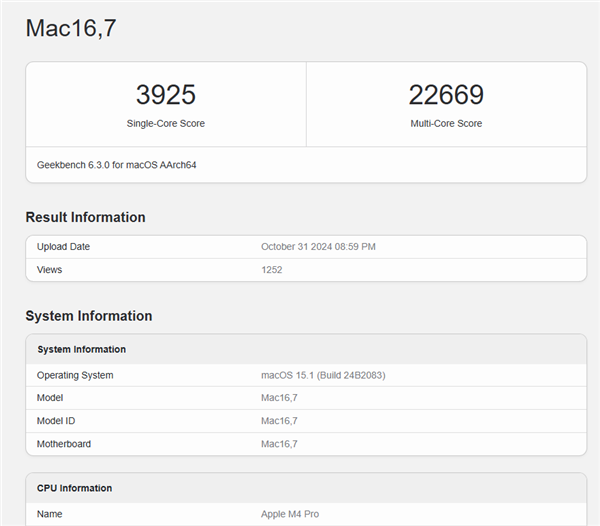Click the Apple M4 Pro CPU name value

pyautogui.click(x=289, y=514)
